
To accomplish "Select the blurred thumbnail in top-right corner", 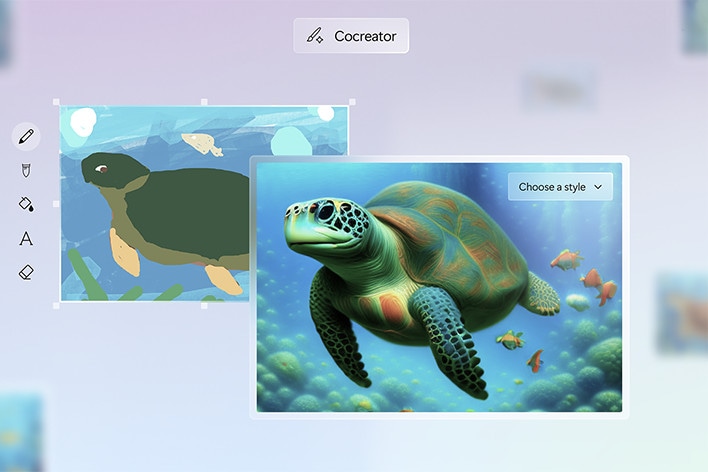I will click(x=696, y=25).
